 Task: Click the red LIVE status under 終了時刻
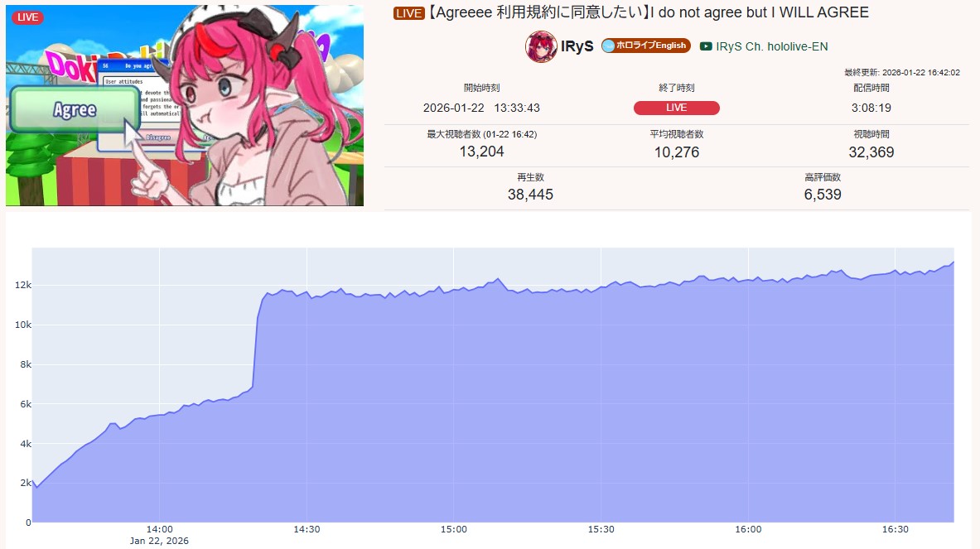pos(676,108)
